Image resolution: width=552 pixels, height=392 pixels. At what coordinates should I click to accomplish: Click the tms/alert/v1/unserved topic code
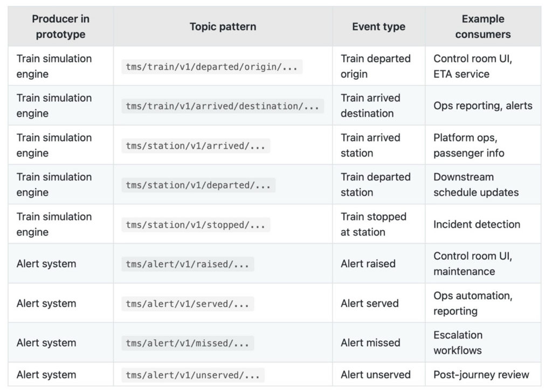tap(192, 375)
